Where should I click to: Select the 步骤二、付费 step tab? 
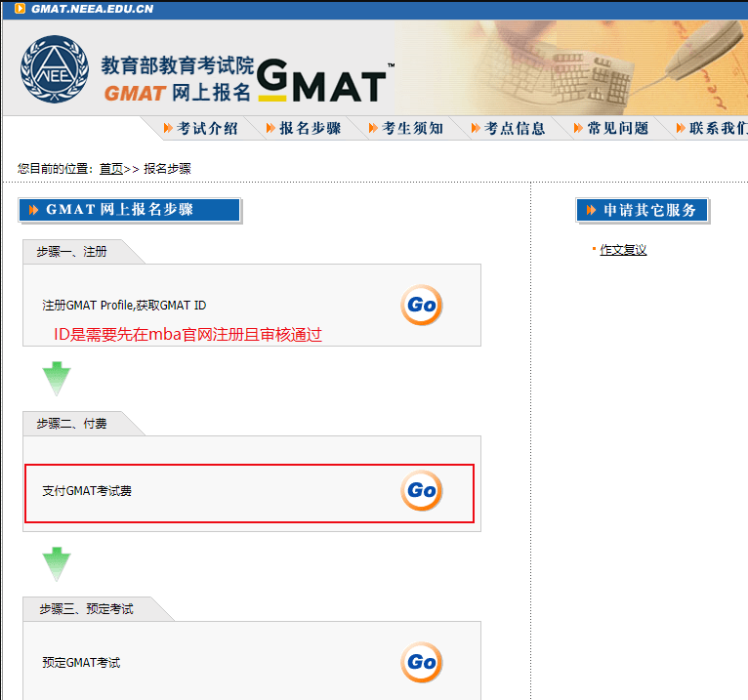click(72, 424)
